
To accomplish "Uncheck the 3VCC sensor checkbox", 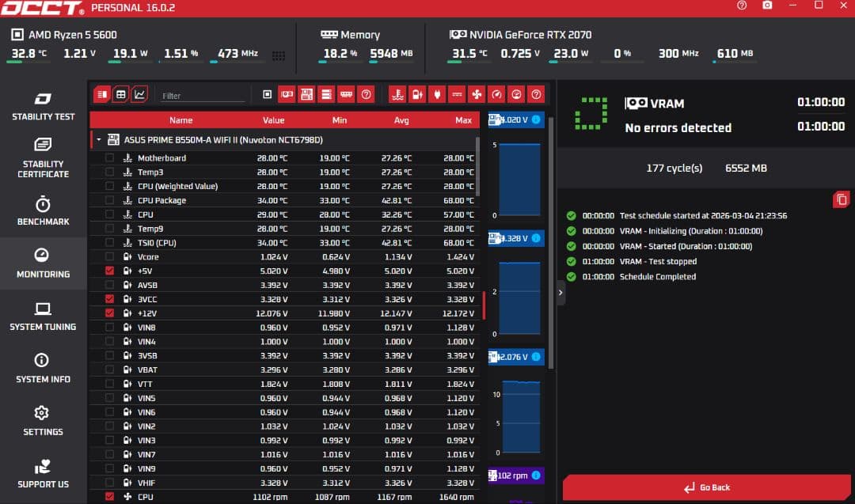I will (x=109, y=299).
